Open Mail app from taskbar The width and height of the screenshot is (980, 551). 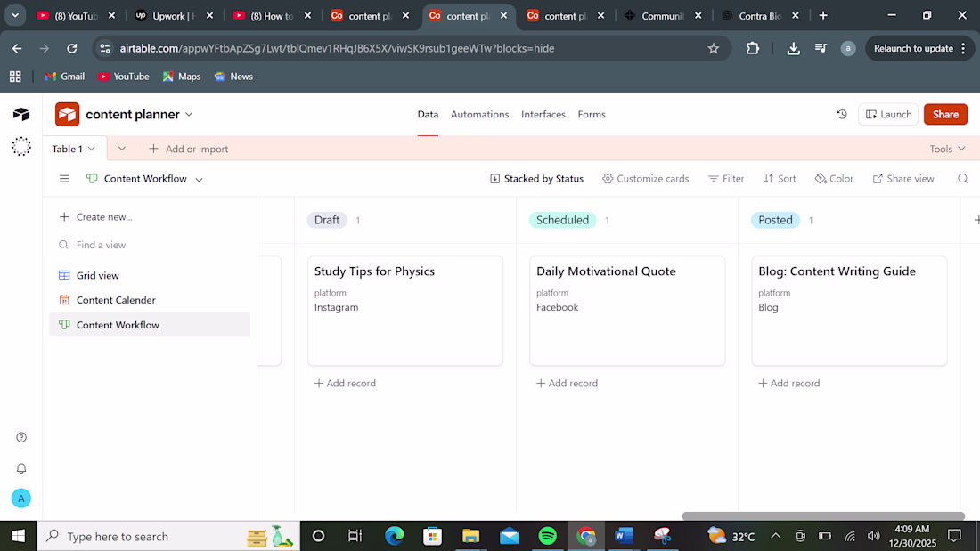(510, 536)
